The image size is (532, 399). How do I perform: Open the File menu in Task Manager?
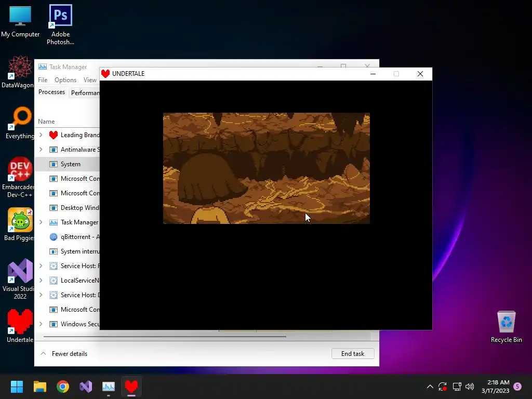click(x=43, y=79)
